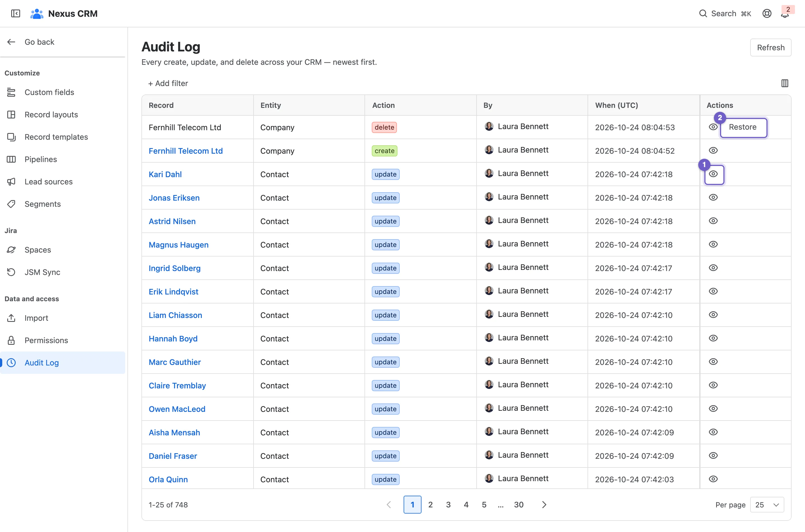View details of Liam Chiasson update
The width and height of the screenshot is (805, 532).
(x=713, y=315)
